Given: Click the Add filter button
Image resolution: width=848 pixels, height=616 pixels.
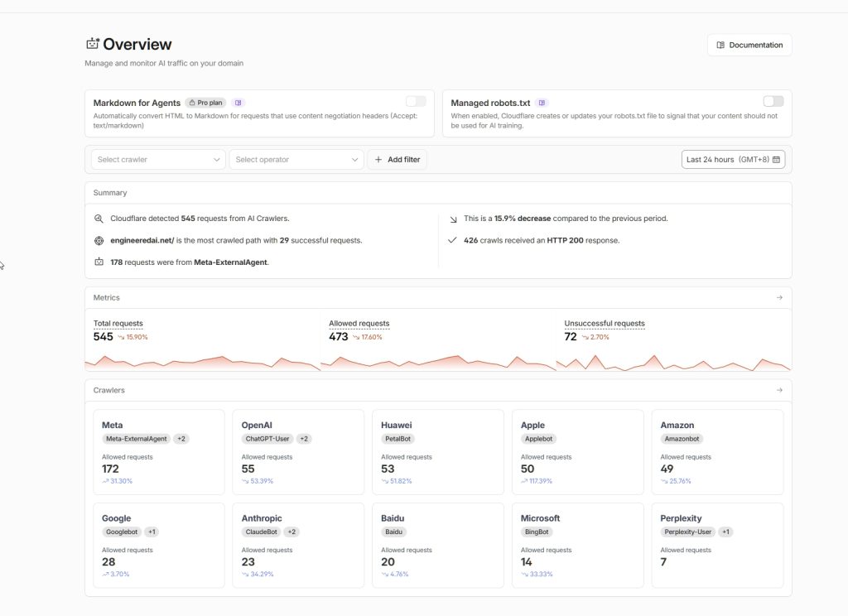Looking at the screenshot, I should [397, 160].
